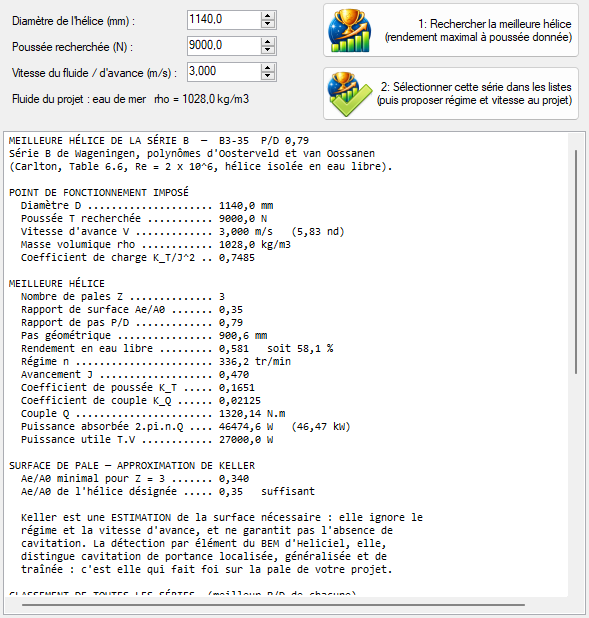Viewport: 589px width, 618px height.
Task: Click the "Couple Q" 1320,14 N.m line
Action: 153,413
